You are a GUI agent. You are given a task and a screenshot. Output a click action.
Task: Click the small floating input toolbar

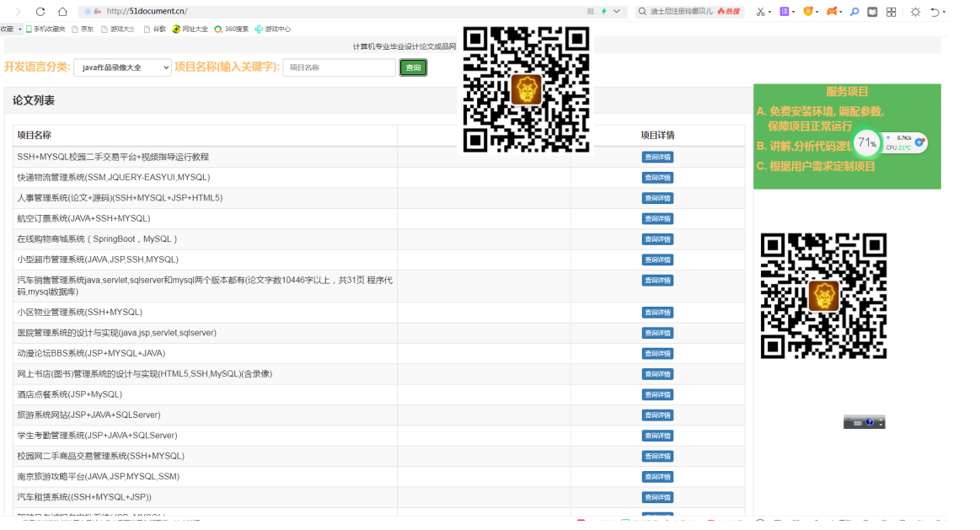click(864, 422)
